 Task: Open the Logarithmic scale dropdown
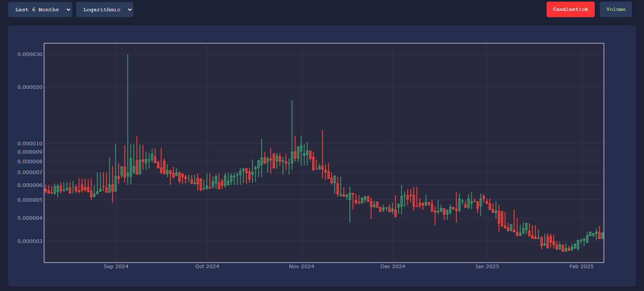[x=105, y=10]
